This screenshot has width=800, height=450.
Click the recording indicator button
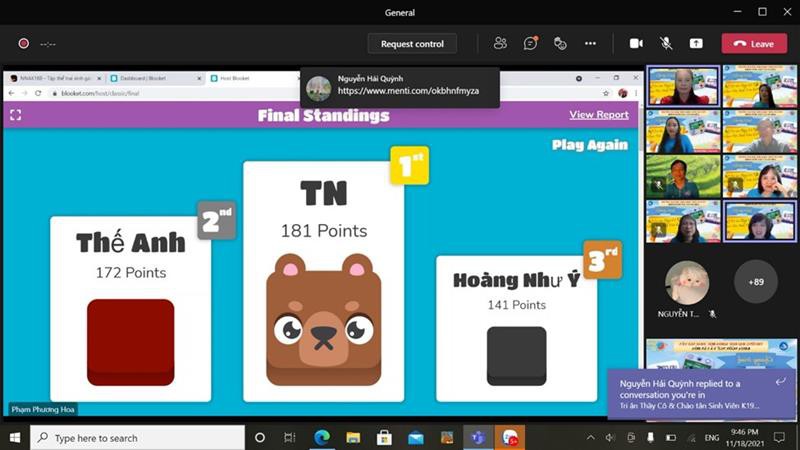(x=23, y=43)
